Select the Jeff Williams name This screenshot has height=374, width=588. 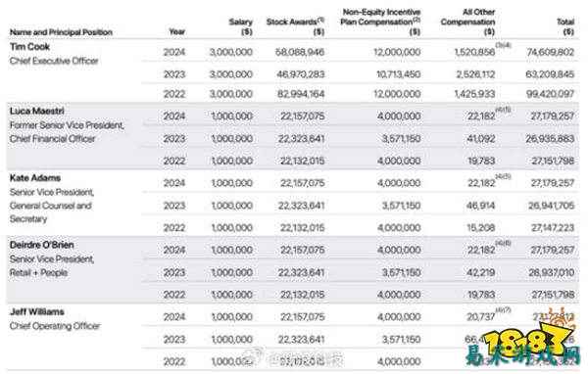click(x=37, y=311)
